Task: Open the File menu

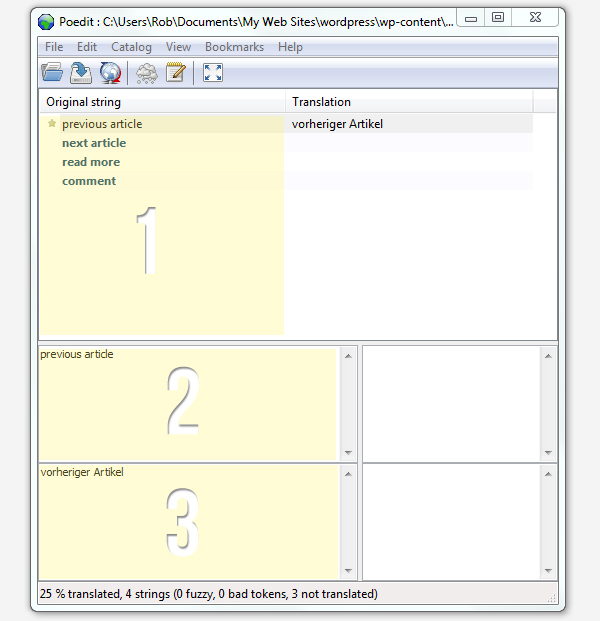Action: (54, 47)
